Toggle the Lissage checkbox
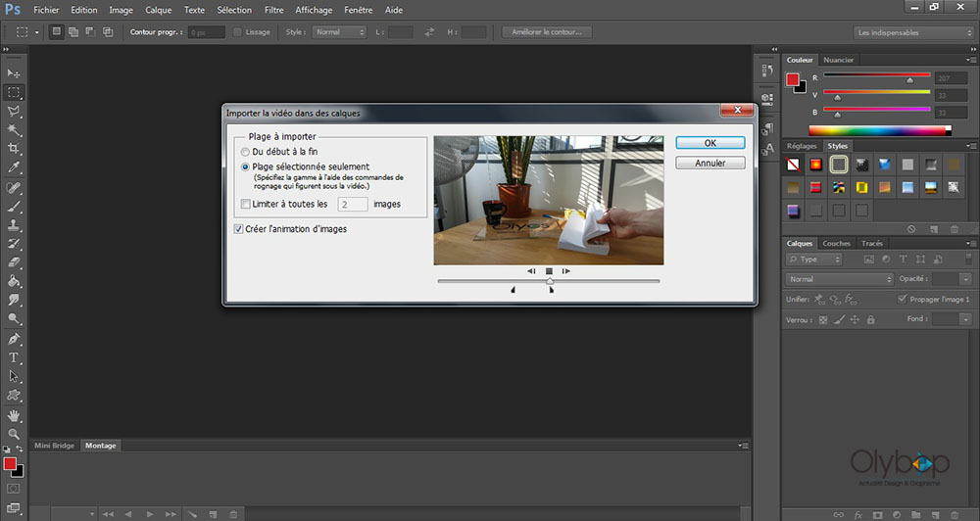The height and width of the screenshot is (521, 980). [x=237, y=32]
